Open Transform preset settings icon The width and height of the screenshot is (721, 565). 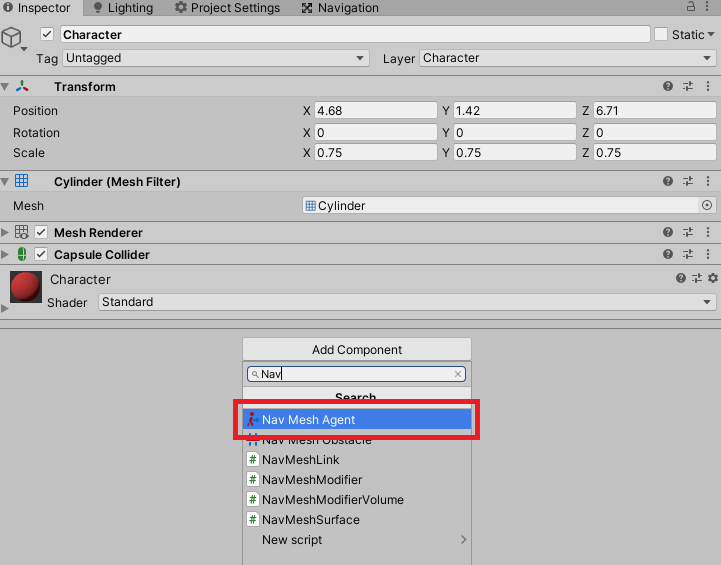[688, 86]
